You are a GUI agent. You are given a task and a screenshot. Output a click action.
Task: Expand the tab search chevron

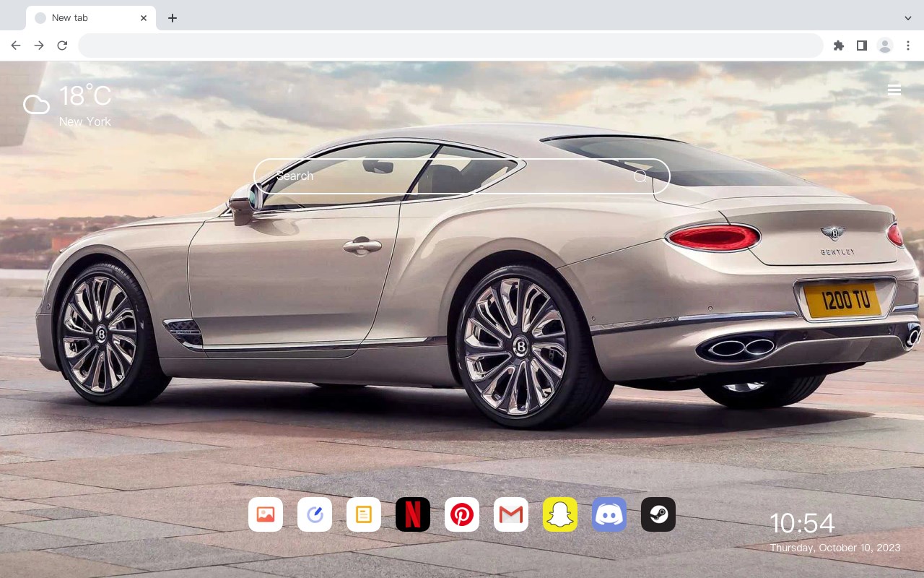[908, 18]
